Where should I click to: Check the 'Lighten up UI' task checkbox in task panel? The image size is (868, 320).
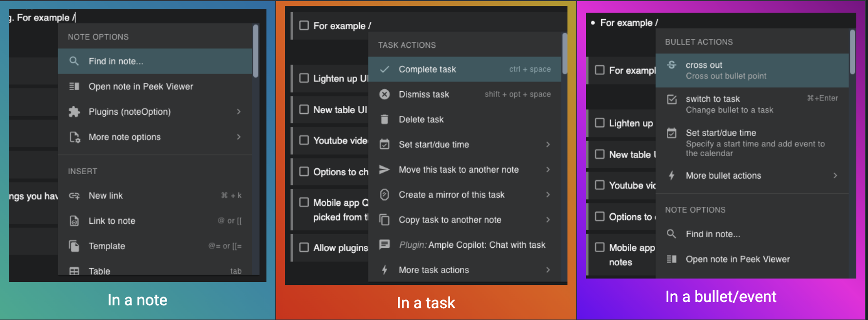coord(304,78)
